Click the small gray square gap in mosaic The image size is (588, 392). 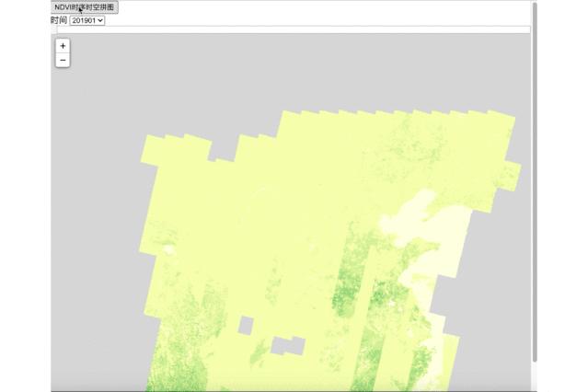(245, 324)
